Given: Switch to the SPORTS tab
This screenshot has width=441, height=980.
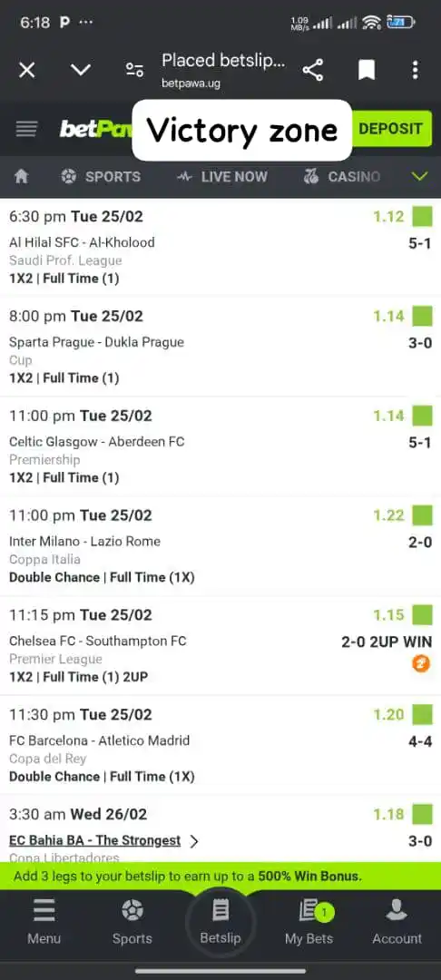Looking at the screenshot, I should 101,177.
